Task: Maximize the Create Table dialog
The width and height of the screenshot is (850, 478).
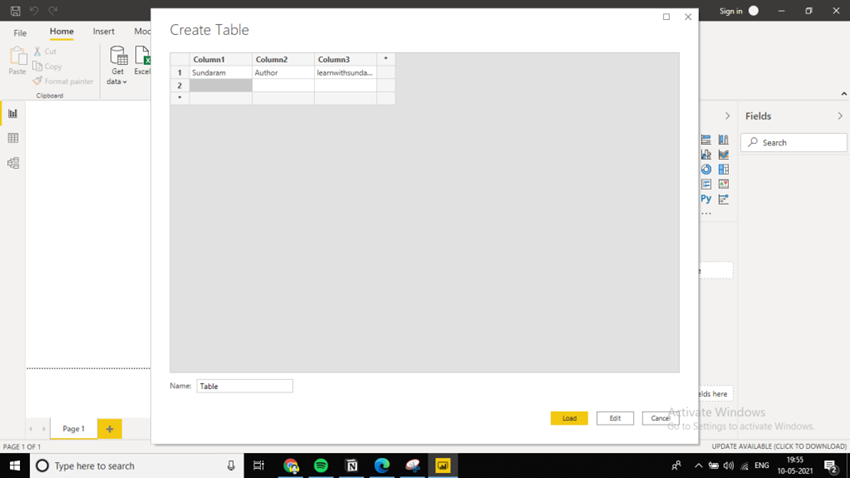Action: tap(666, 17)
